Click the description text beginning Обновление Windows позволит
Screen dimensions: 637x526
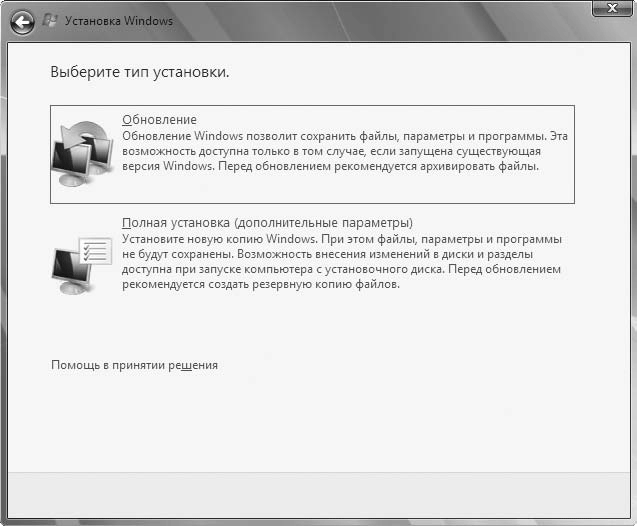coord(344,151)
